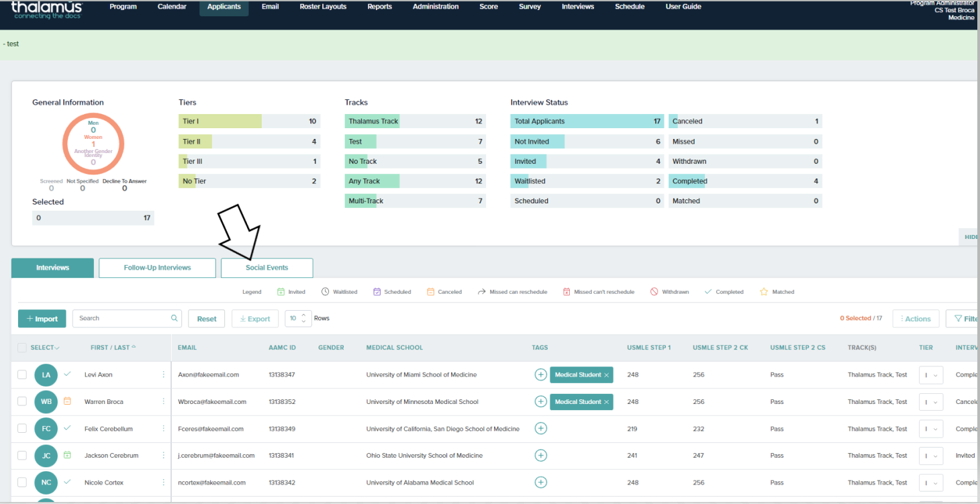Click the Reset button
Image resolution: width=980 pixels, height=504 pixels.
coord(207,319)
